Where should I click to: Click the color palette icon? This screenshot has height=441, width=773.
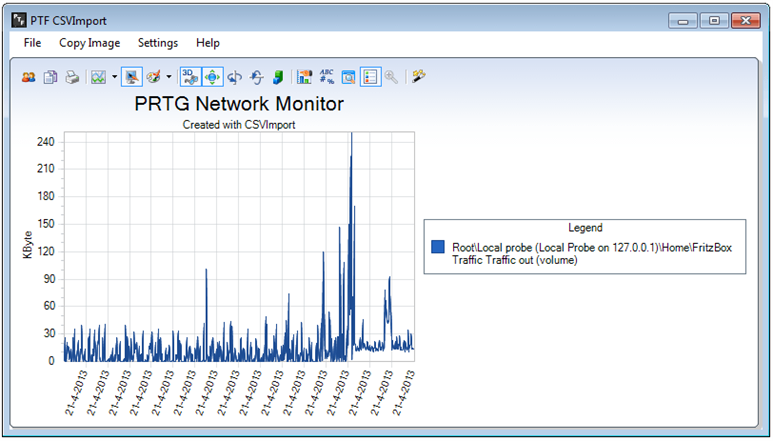click(154, 77)
